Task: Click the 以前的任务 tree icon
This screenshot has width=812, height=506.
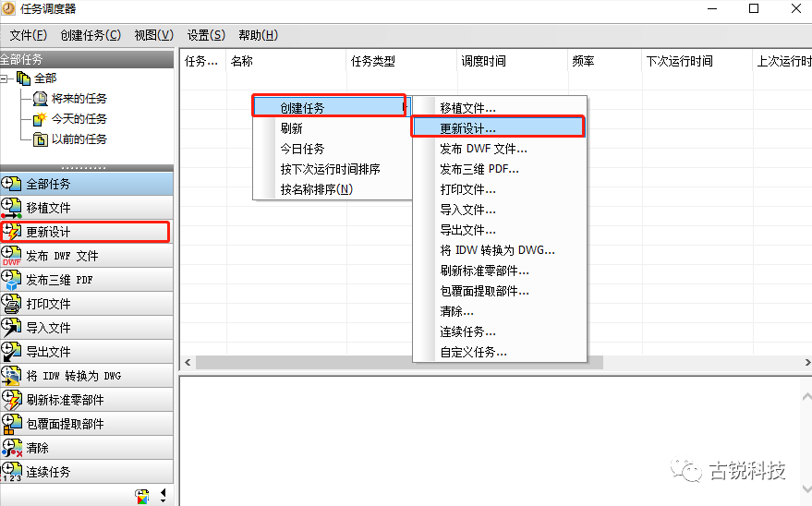Action: coord(40,139)
